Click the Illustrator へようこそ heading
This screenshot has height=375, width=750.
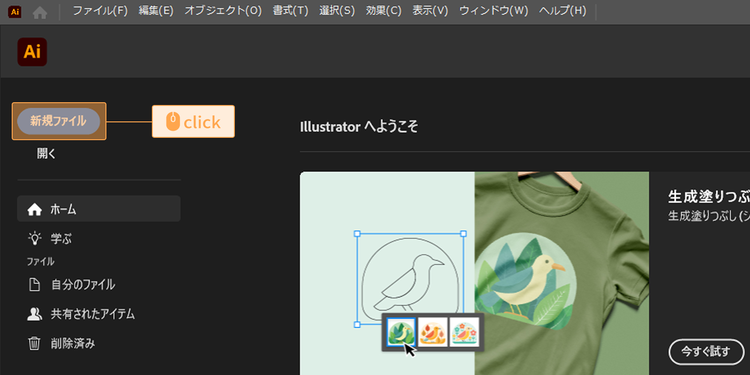coord(359,127)
